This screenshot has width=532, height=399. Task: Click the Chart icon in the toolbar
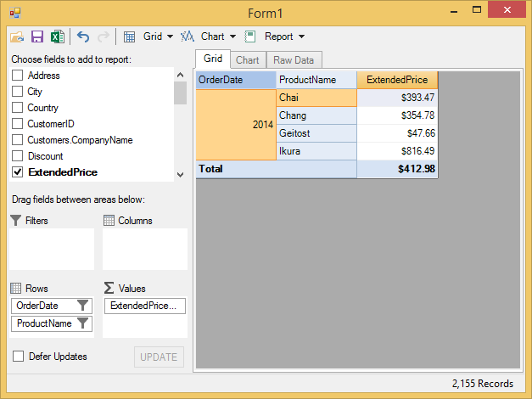188,37
